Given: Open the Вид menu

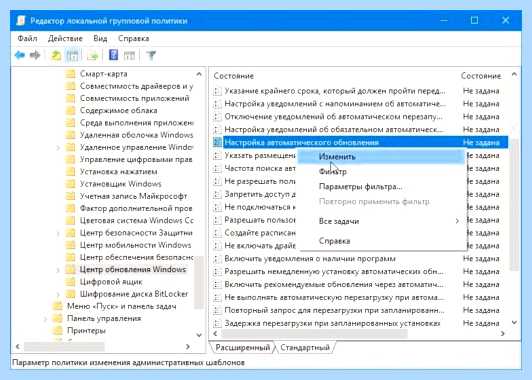Looking at the screenshot, I should (100, 38).
